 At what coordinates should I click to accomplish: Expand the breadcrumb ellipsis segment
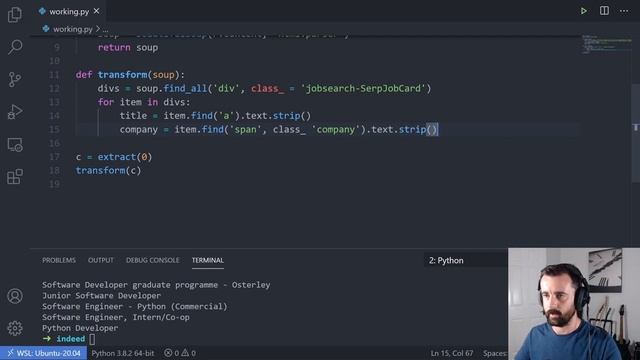tap(105, 29)
